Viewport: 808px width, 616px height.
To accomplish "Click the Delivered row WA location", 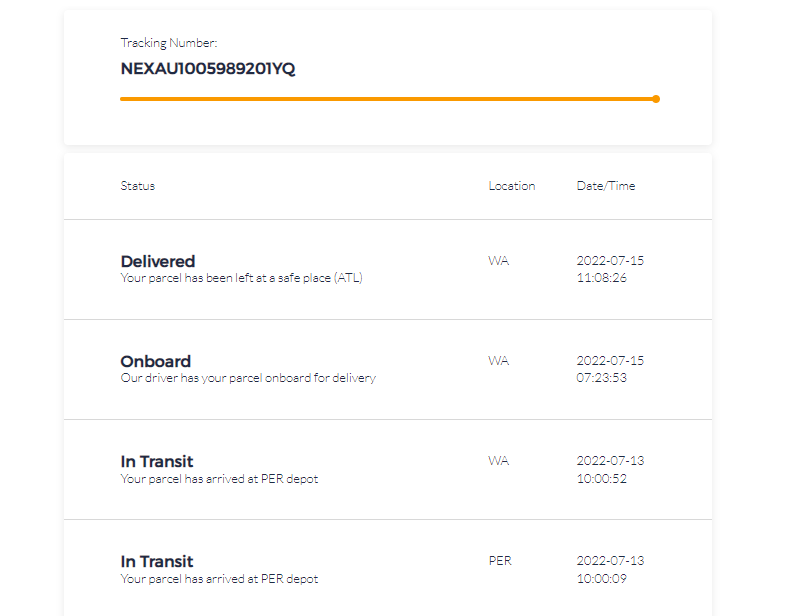I will tap(498, 261).
